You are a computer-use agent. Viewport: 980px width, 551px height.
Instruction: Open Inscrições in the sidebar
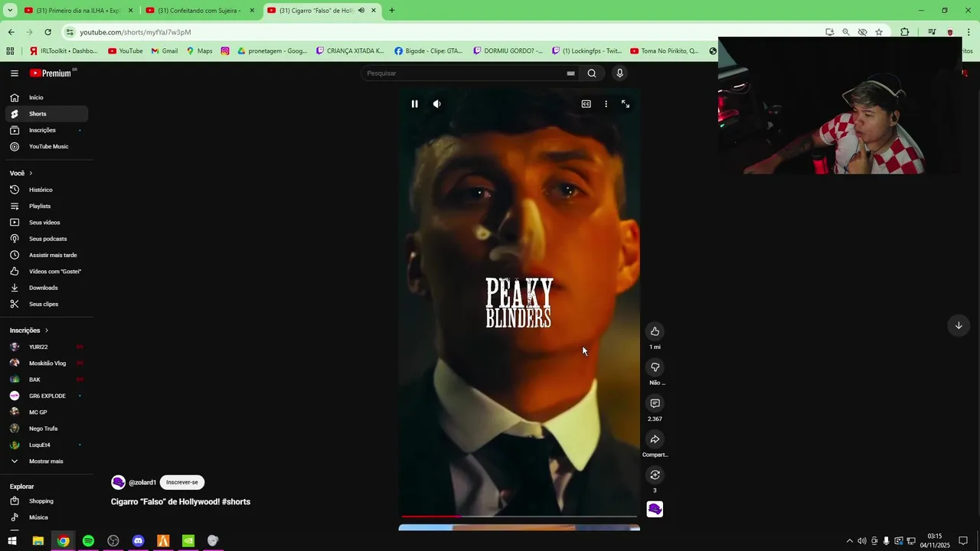(x=46, y=130)
